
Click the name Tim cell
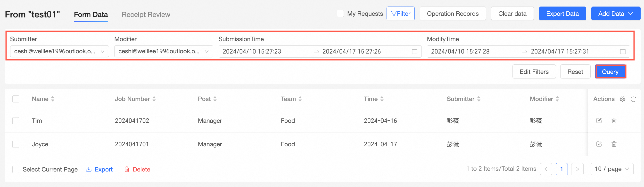coord(37,121)
